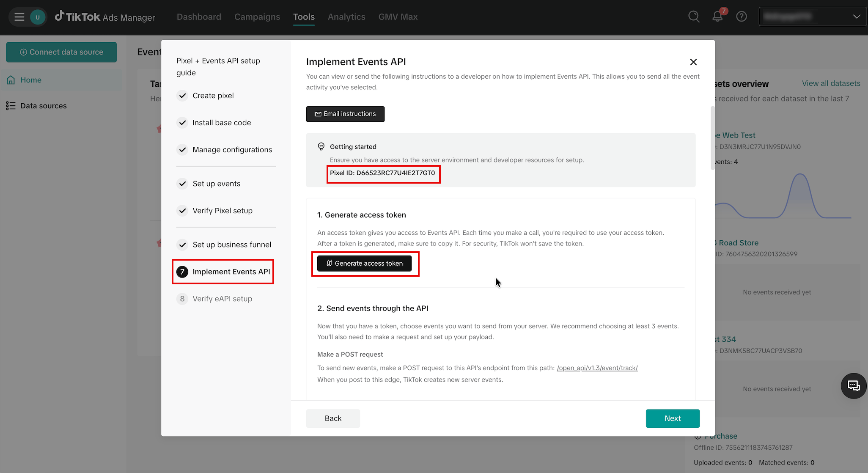Click the lightbulb Getting started icon
The width and height of the screenshot is (868, 473).
[x=321, y=146]
